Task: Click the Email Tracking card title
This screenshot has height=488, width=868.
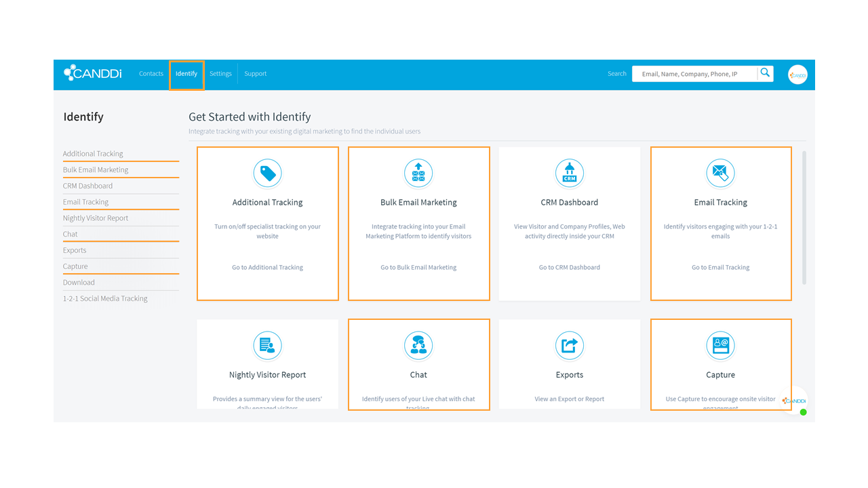Action: (720, 203)
